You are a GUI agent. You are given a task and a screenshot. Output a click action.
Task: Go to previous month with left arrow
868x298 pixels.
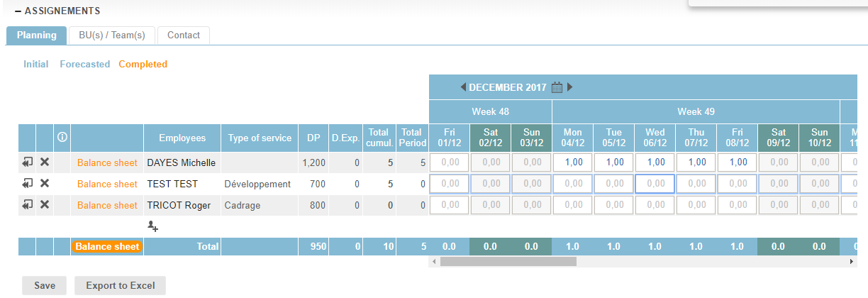point(463,87)
